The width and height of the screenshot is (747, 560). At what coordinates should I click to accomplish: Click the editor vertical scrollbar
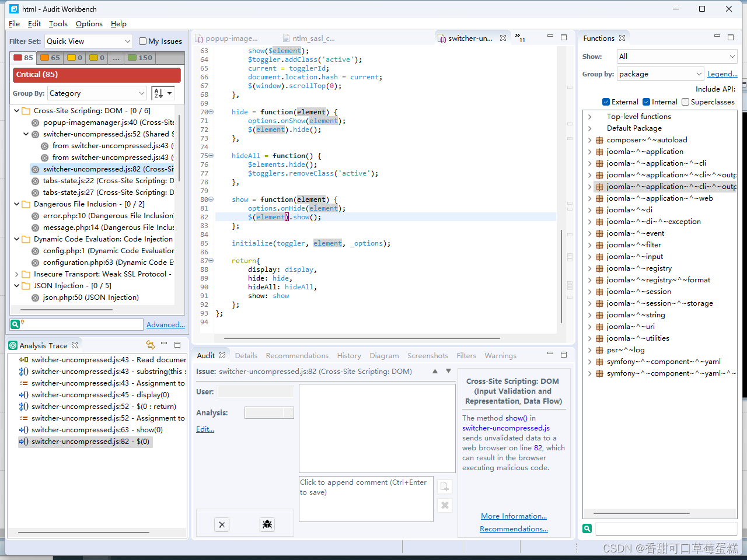561,276
